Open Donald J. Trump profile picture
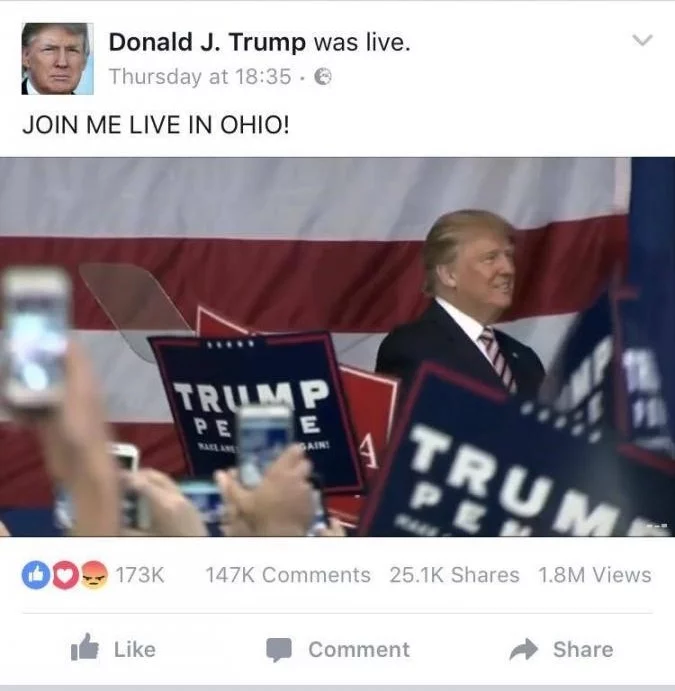Image resolution: width=675 pixels, height=691 pixels. pyautogui.click(x=57, y=59)
